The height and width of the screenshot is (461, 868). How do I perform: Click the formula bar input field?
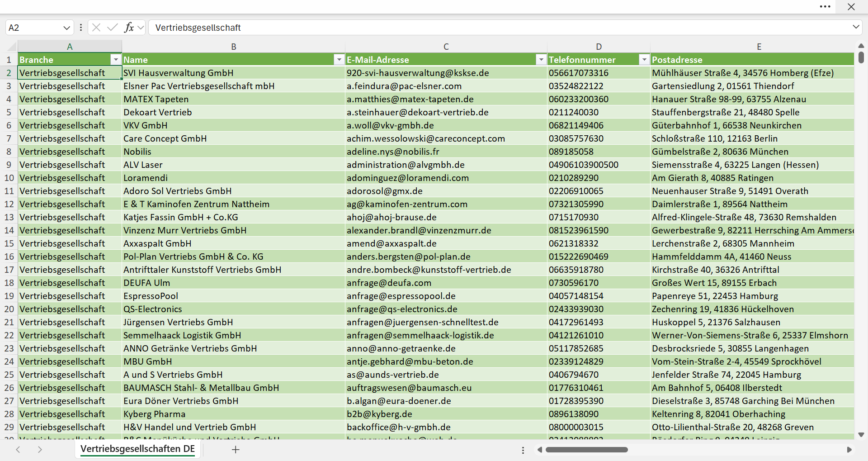(x=500, y=28)
